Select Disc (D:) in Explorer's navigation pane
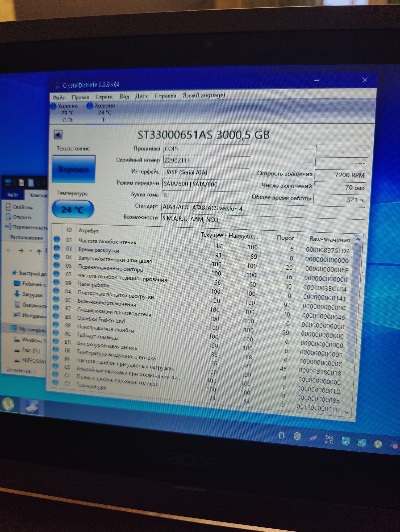The height and width of the screenshot is (532, 400). [27, 350]
